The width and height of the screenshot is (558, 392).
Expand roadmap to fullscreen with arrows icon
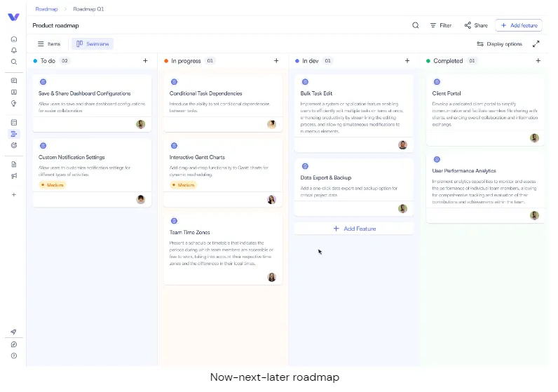[536, 43]
